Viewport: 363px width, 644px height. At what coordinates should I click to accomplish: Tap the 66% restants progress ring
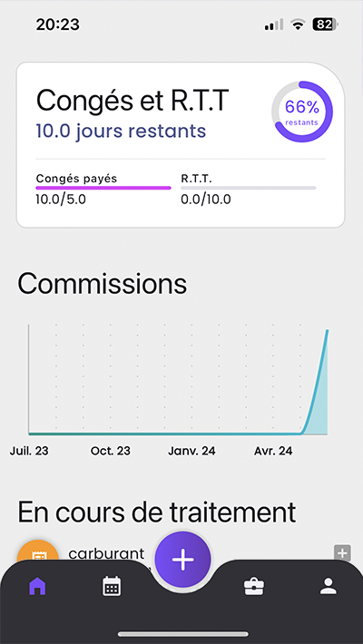pos(302,112)
